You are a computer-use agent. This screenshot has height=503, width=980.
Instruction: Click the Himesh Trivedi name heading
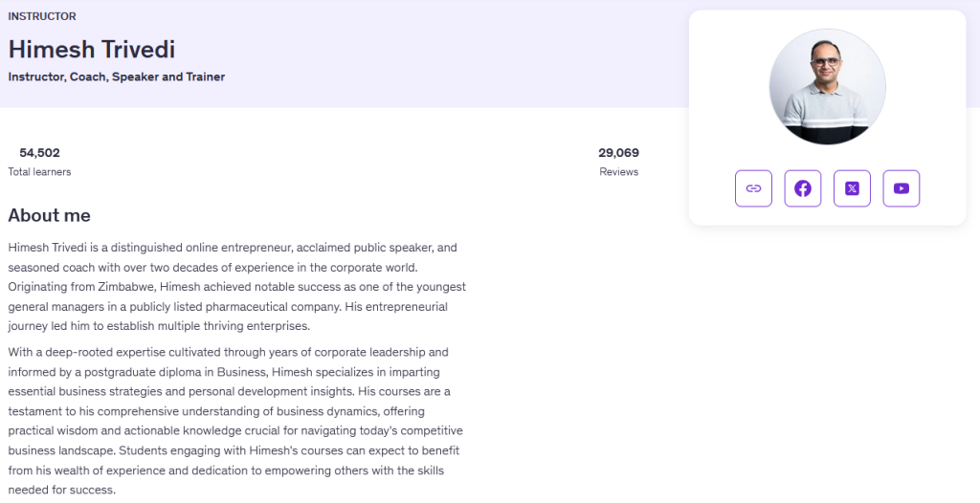(x=92, y=50)
